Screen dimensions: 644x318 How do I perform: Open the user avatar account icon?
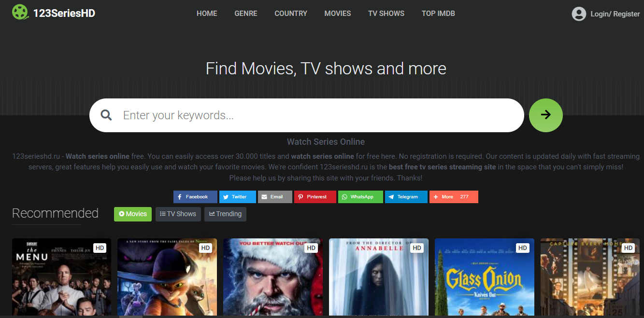[579, 14]
